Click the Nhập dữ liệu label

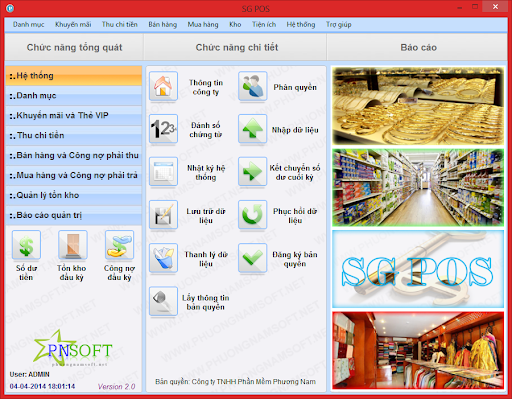click(x=295, y=130)
